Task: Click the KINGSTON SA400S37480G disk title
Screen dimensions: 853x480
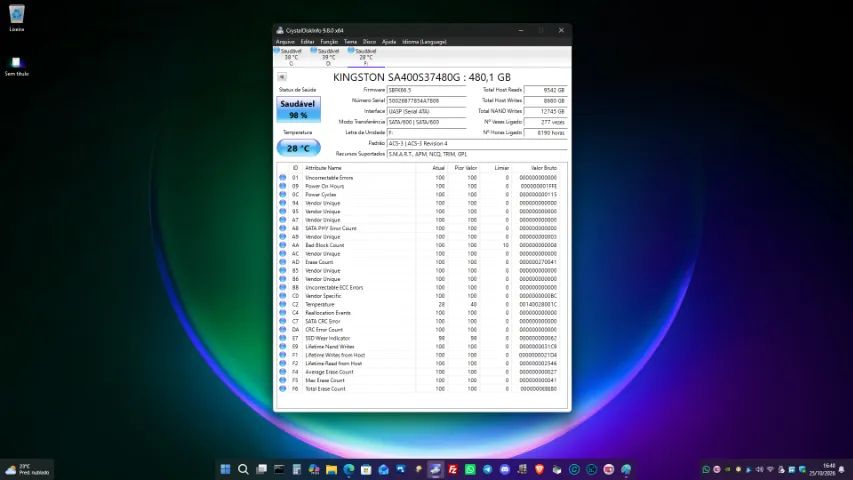Action: tap(422, 77)
